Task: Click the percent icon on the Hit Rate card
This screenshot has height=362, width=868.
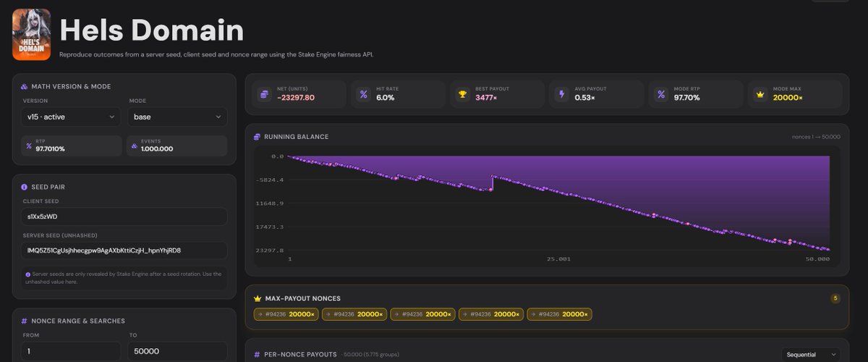Action: click(363, 94)
